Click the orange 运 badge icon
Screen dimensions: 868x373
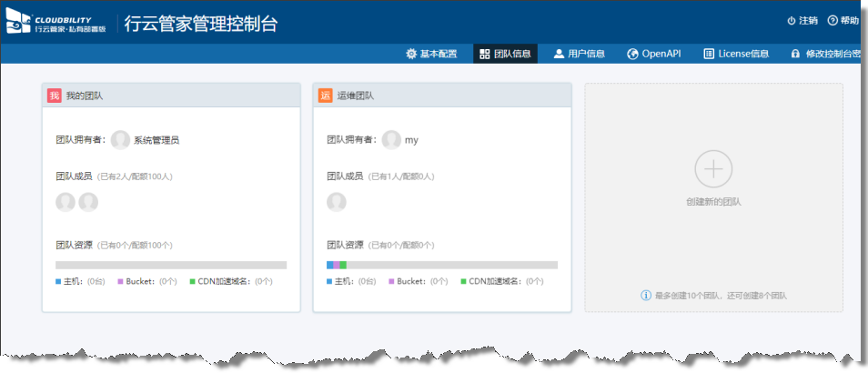point(325,96)
